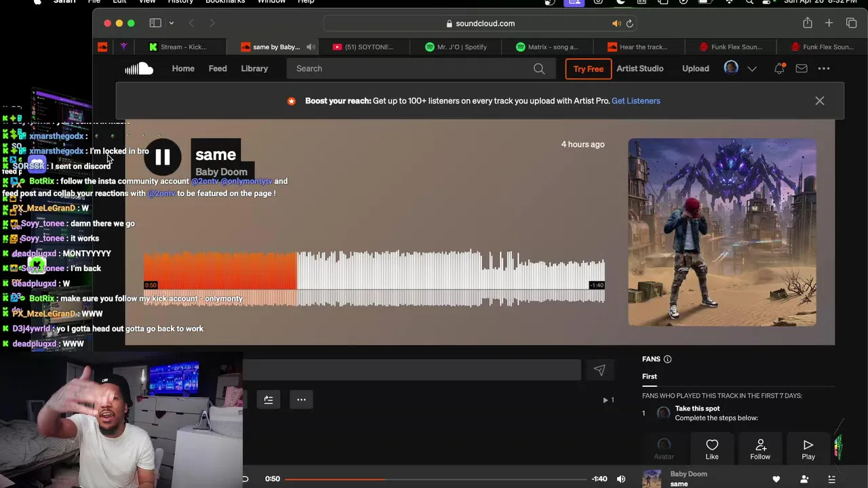Click the '4 hours ago' timestamp
The image size is (868, 488).
click(583, 144)
